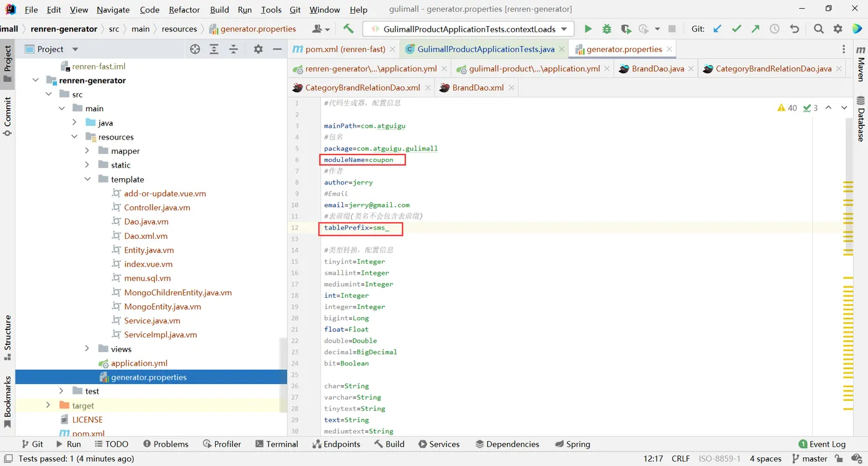The image size is (868, 466).
Task: Click the Stop square icon
Action: (x=671, y=29)
